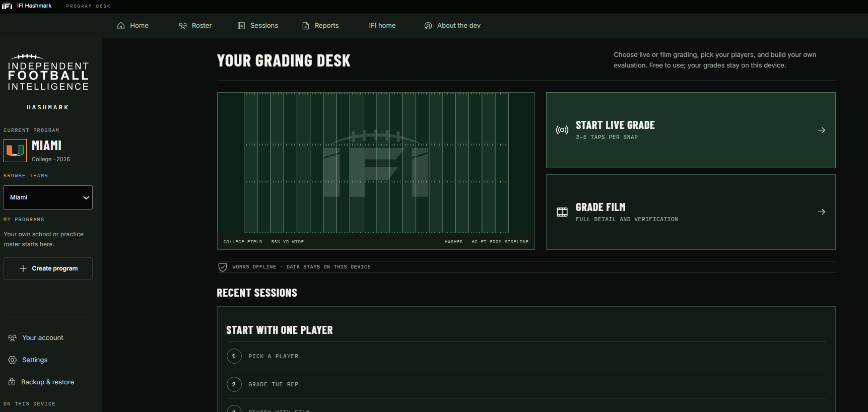Click the arrow on Grade Film card
The width and height of the screenshot is (868, 412).
coord(821,212)
